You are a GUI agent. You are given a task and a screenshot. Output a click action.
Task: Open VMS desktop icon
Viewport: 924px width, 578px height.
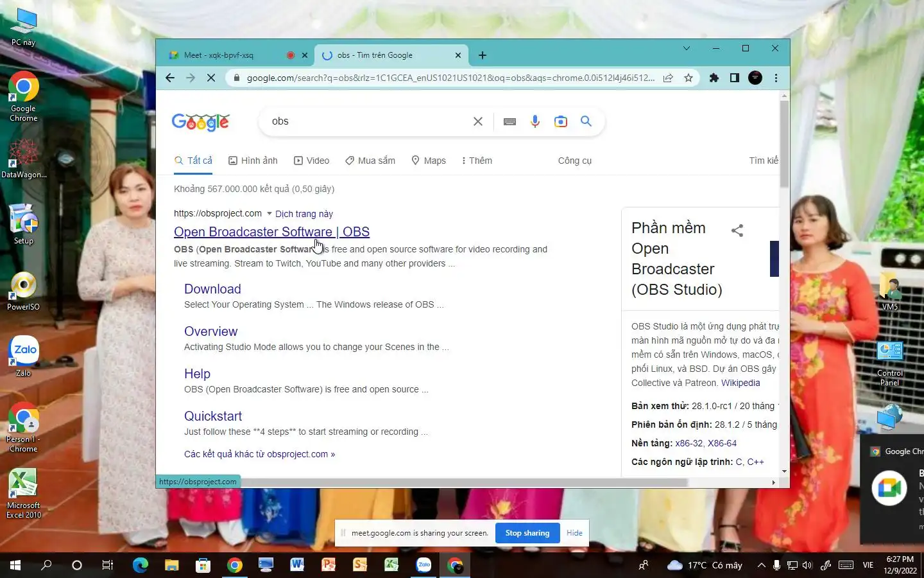890,291
